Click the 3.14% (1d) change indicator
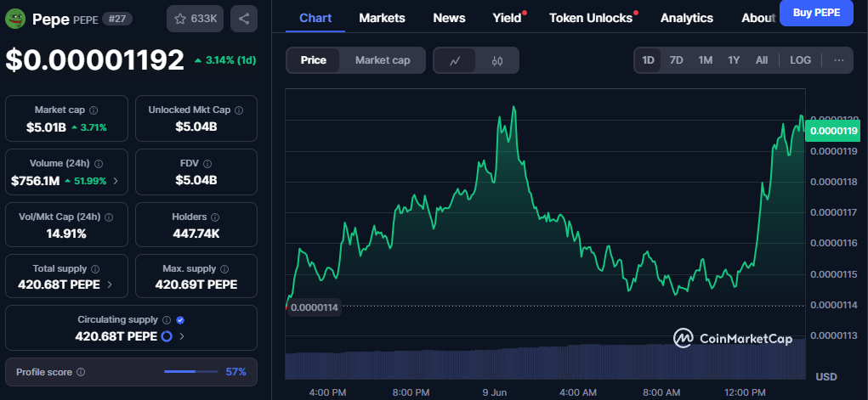 [x=225, y=60]
